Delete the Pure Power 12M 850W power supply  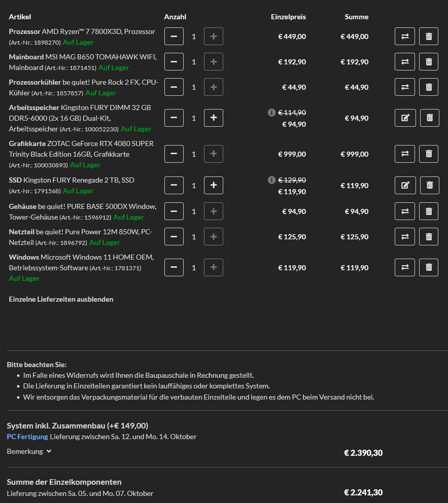pyautogui.click(x=429, y=236)
